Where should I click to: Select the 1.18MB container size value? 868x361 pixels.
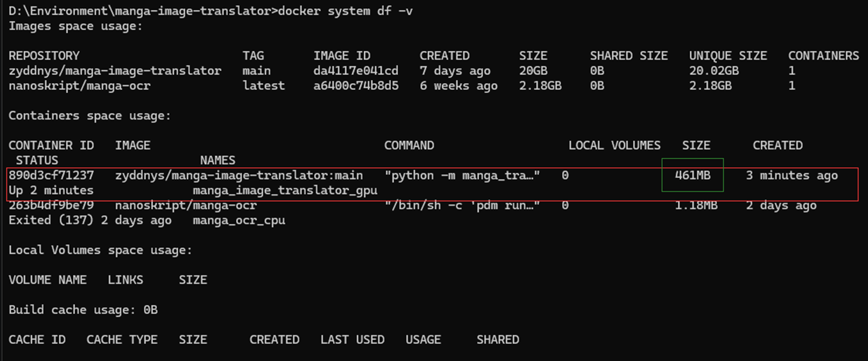pos(692,206)
